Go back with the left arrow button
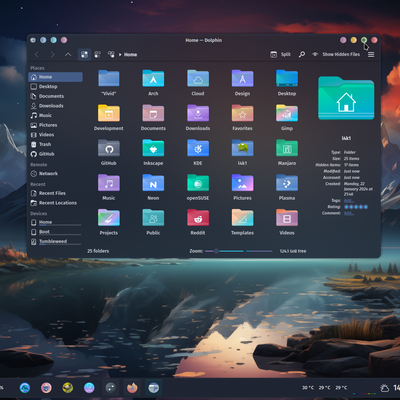The image size is (400, 400). pos(37,54)
